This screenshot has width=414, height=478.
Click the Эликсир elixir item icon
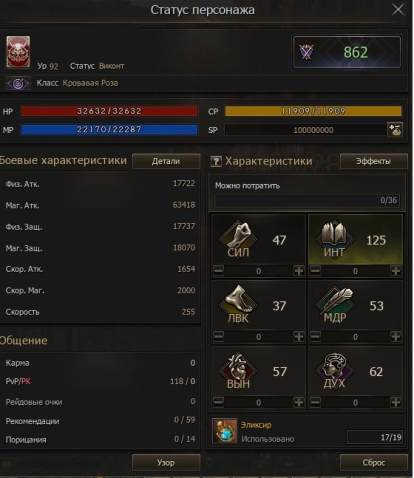pyautogui.click(x=225, y=431)
